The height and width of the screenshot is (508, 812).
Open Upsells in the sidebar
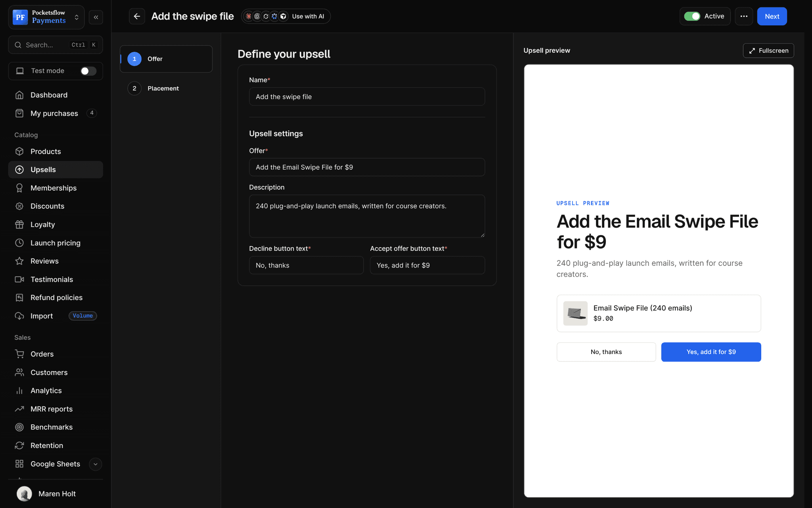[56, 169]
